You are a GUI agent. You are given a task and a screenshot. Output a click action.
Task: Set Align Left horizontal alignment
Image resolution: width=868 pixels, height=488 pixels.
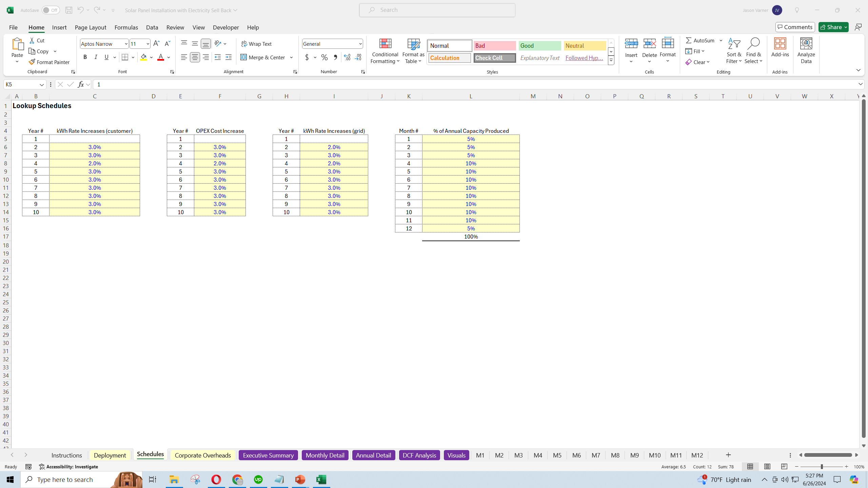(x=184, y=57)
